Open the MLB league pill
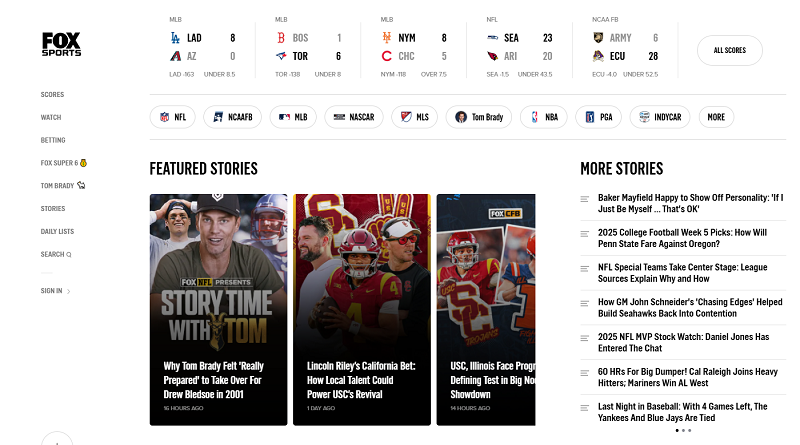 pyautogui.click(x=292, y=117)
